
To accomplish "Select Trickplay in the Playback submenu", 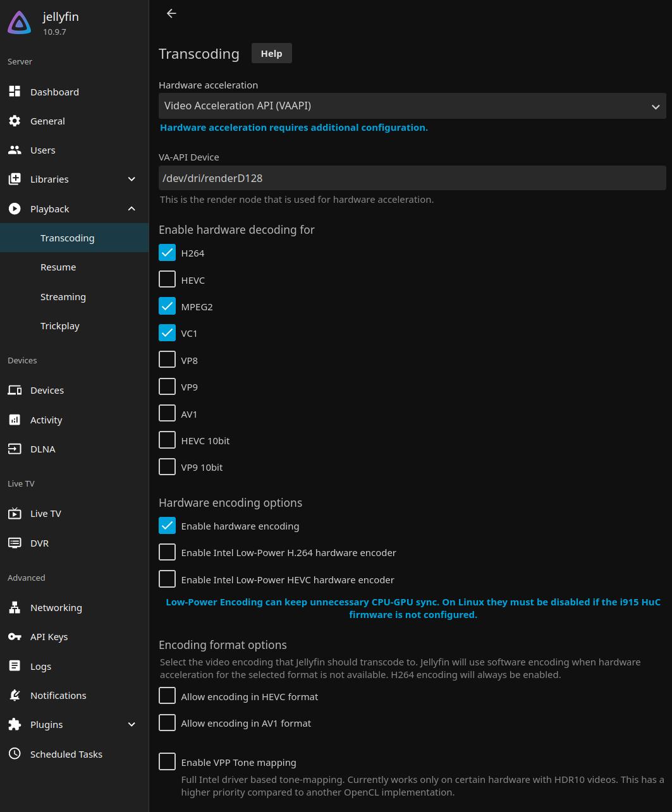I will point(60,326).
